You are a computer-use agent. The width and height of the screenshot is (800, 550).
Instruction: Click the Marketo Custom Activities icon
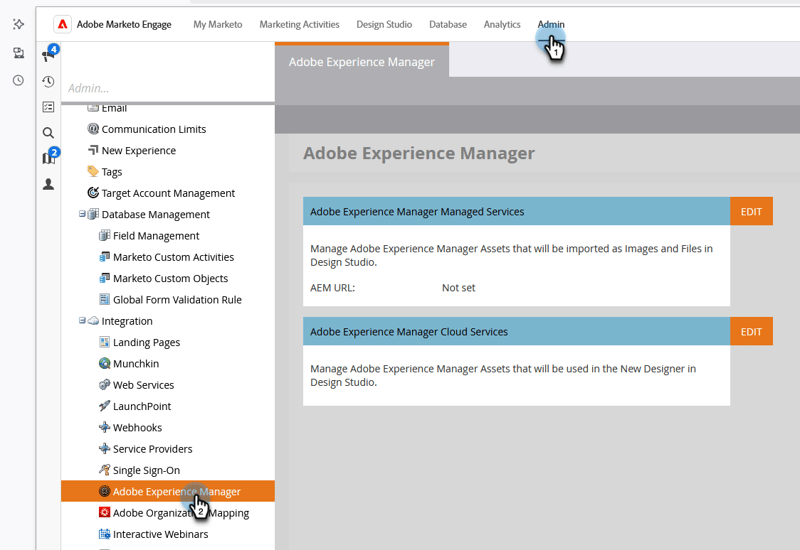(105, 257)
